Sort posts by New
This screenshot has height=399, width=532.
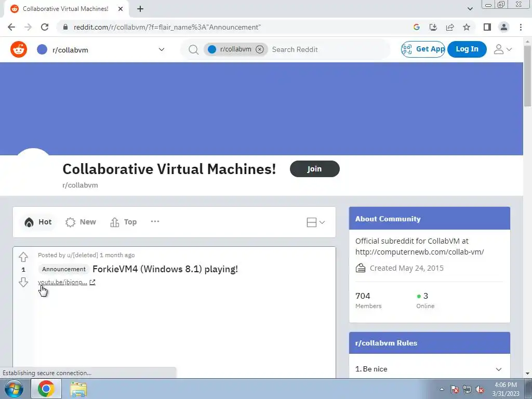[x=81, y=222]
